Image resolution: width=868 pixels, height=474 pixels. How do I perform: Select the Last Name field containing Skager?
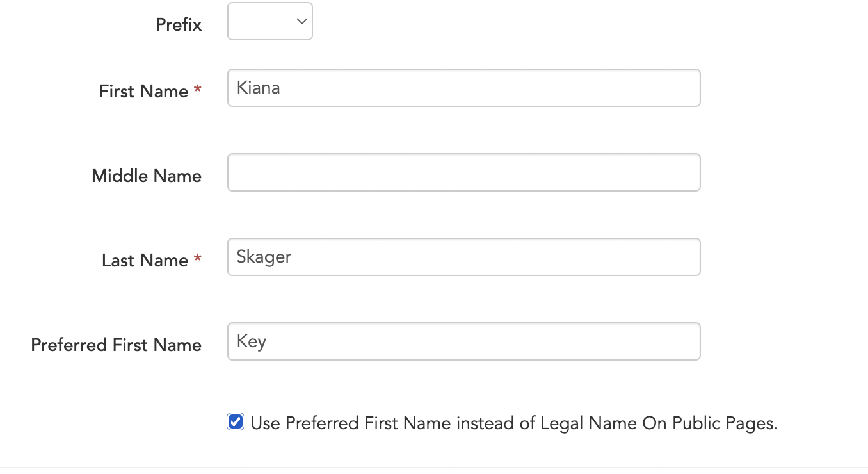(463, 257)
